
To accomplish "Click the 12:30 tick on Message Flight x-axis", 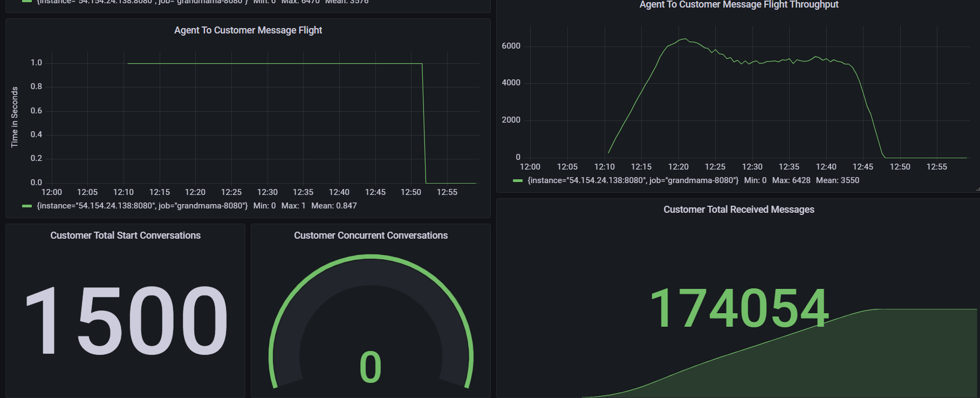I will pos(267,192).
